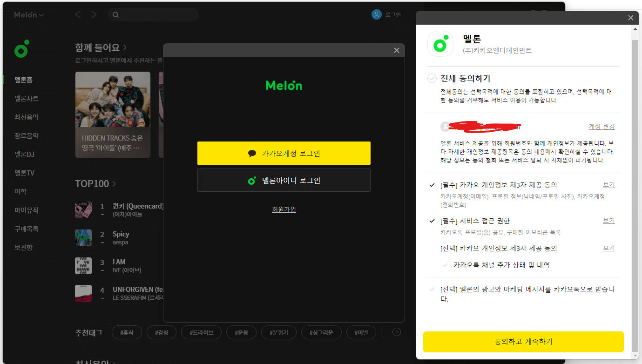Click (주)카카오엔터테인먼트 company name
The image size is (642, 364).
click(497, 50)
